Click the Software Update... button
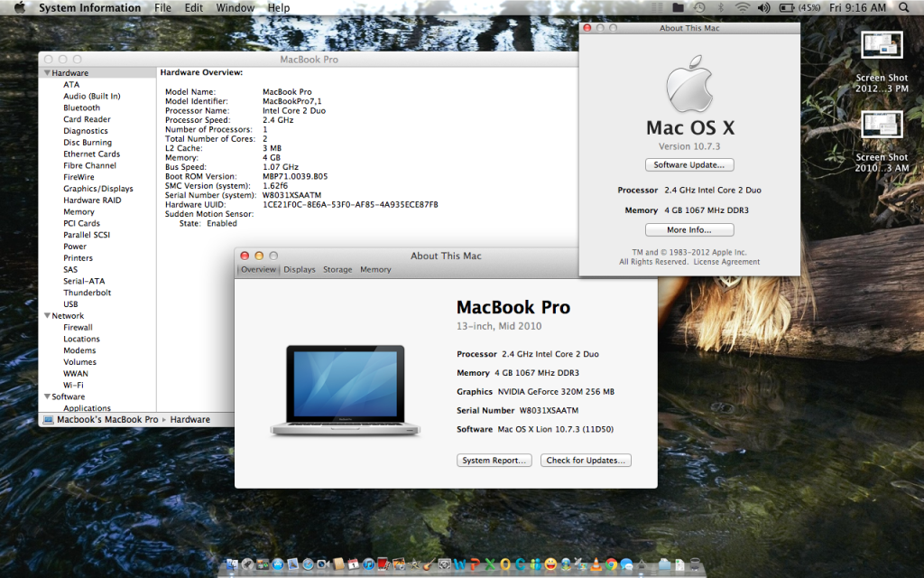 coord(689,165)
